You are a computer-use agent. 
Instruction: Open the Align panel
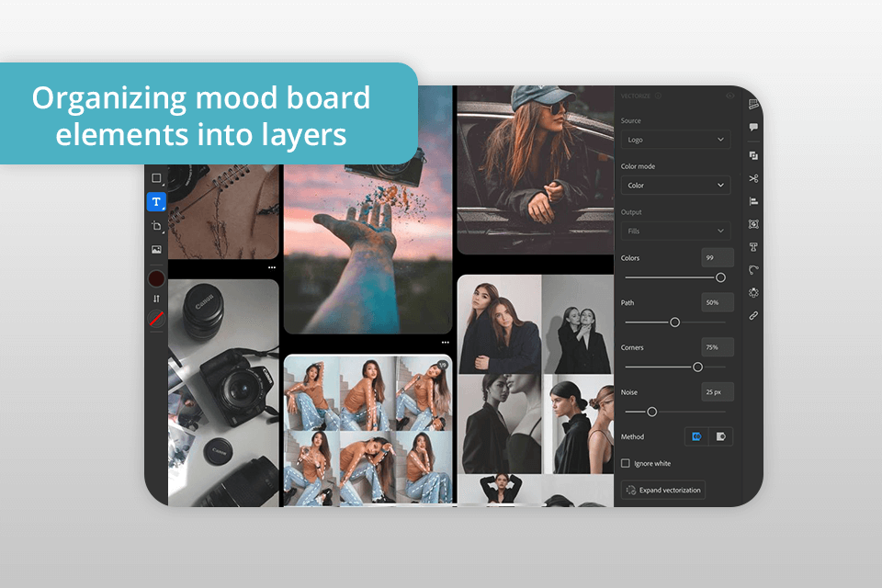[753, 201]
